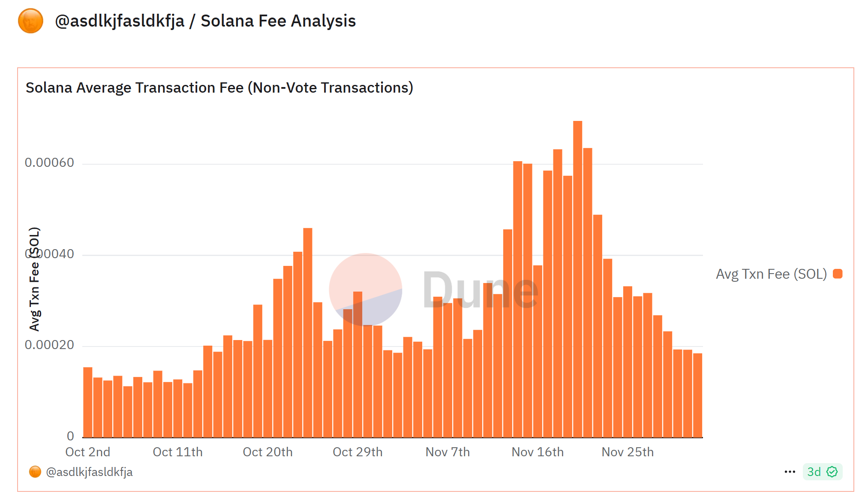Image resolution: width=868 pixels, height=497 pixels.
Task: Click the first bar at Oct 2nd
Action: (87, 402)
